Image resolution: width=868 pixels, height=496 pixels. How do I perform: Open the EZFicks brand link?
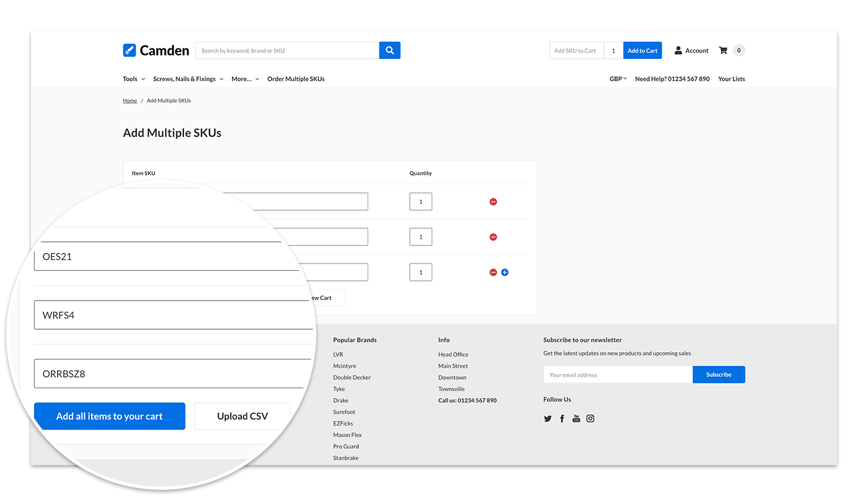coord(343,423)
